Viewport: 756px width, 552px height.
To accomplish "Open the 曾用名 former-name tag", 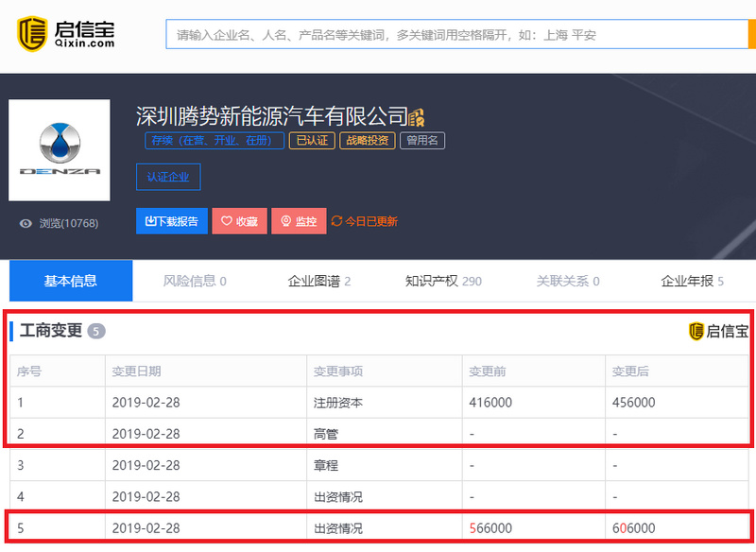I will [422, 140].
